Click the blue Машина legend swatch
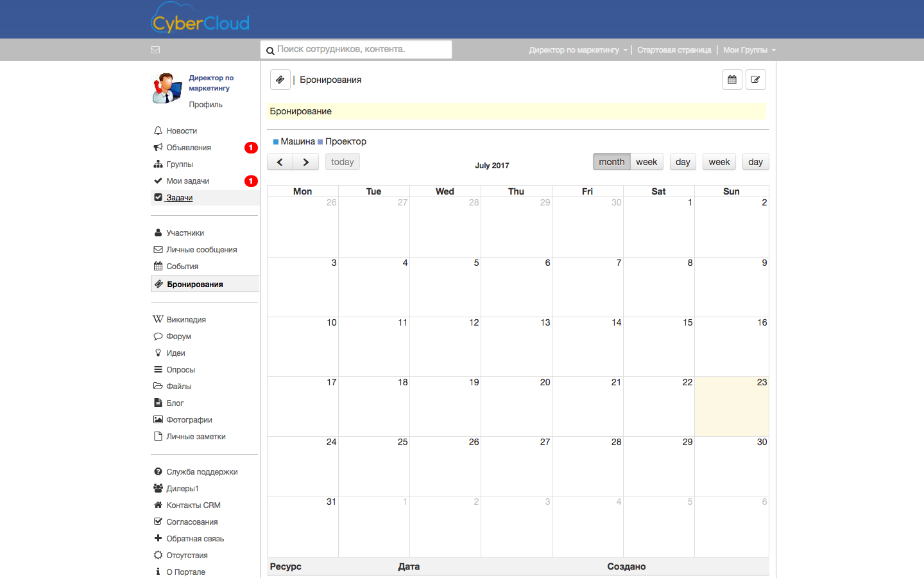924x578 pixels. [x=276, y=142]
